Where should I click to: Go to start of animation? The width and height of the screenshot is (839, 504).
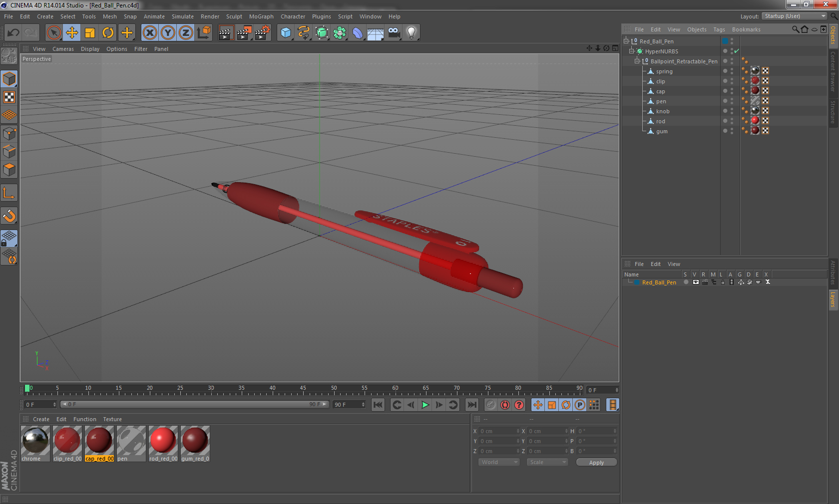(378, 405)
